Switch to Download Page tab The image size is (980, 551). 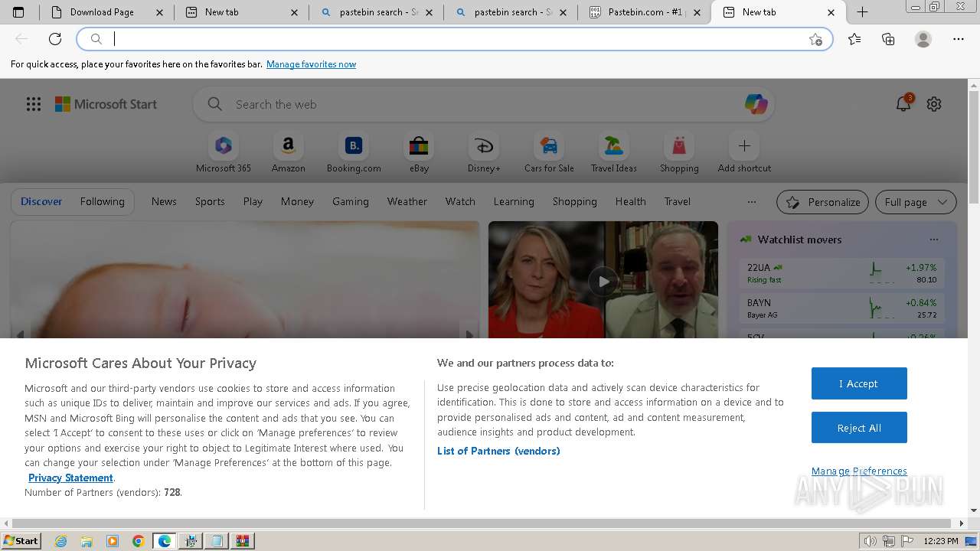[x=106, y=12]
